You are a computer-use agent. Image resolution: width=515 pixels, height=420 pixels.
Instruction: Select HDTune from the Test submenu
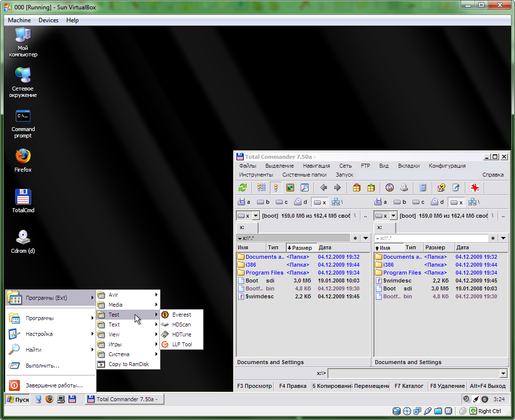(x=181, y=334)
